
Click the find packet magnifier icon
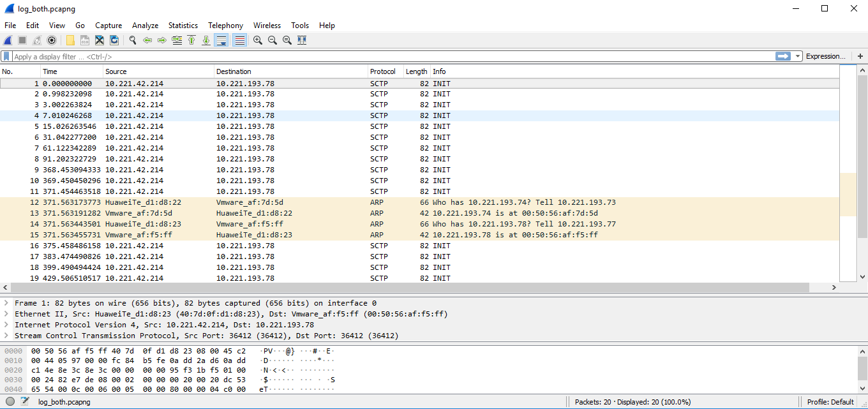click(132, 40)
